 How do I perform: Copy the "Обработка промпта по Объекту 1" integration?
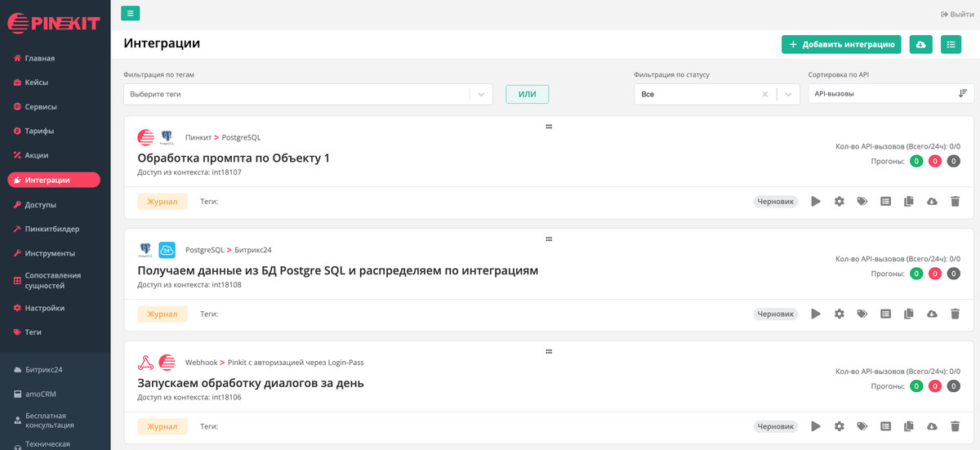(908, 201)
